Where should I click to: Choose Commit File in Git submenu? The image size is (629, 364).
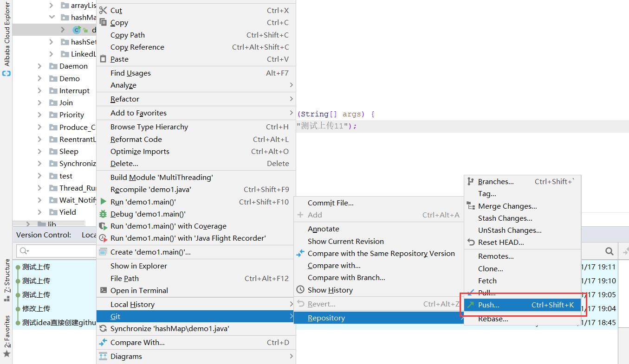379,203
